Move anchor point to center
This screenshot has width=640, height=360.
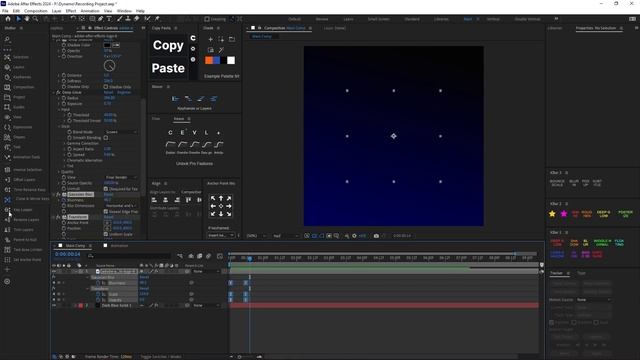(221, 206)
